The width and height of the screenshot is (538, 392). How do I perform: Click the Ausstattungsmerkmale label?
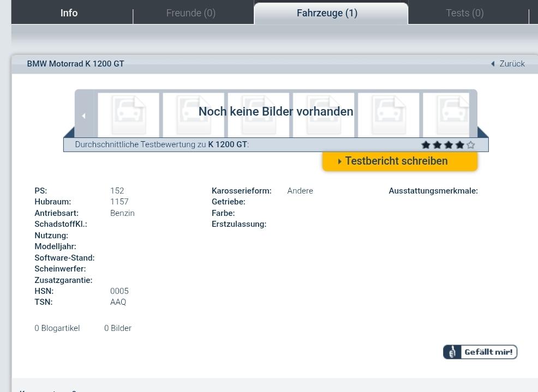pos(433,191)
